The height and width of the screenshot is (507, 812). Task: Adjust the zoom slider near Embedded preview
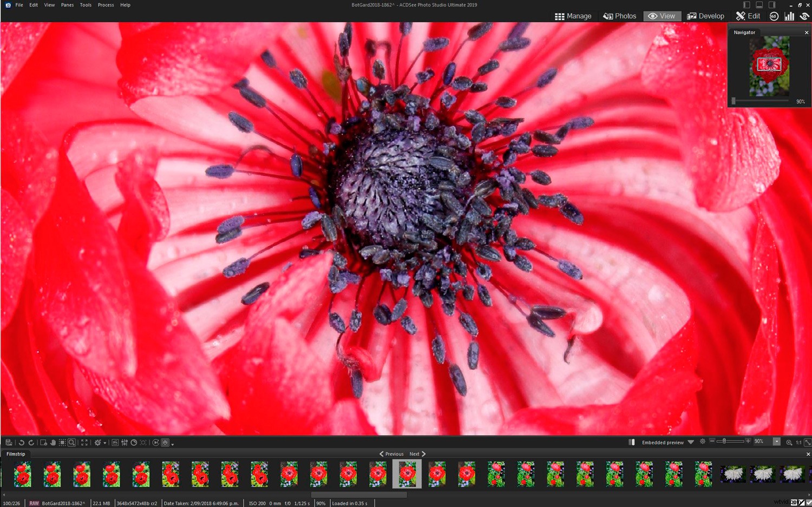click(725, 442)
